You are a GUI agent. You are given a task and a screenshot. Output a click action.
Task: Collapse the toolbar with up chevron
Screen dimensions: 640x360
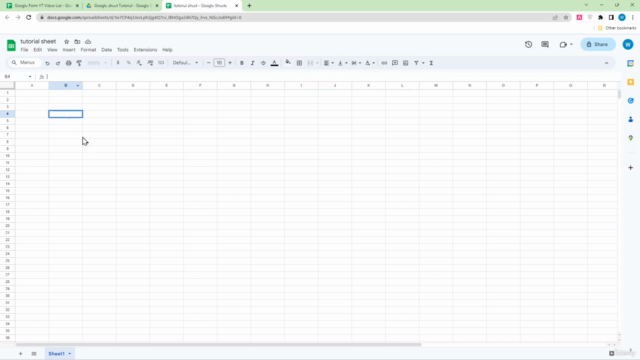coord(607,63)
